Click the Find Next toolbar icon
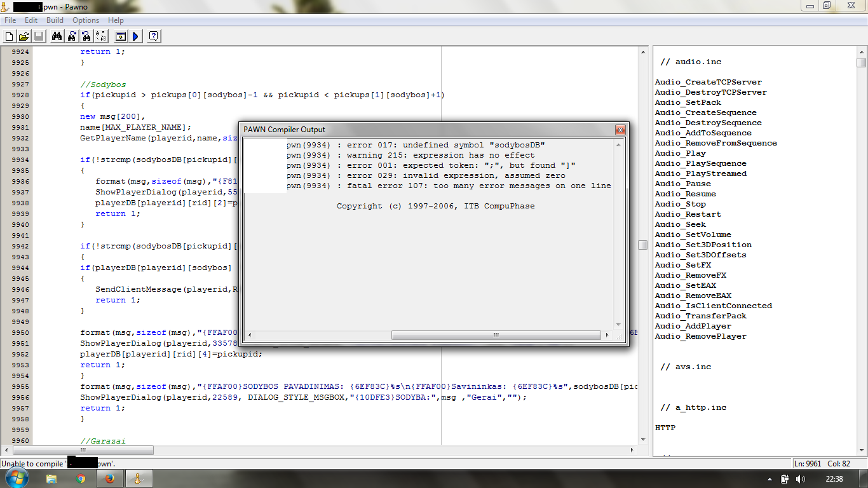The image size is (868, 488). coord(72,37)
